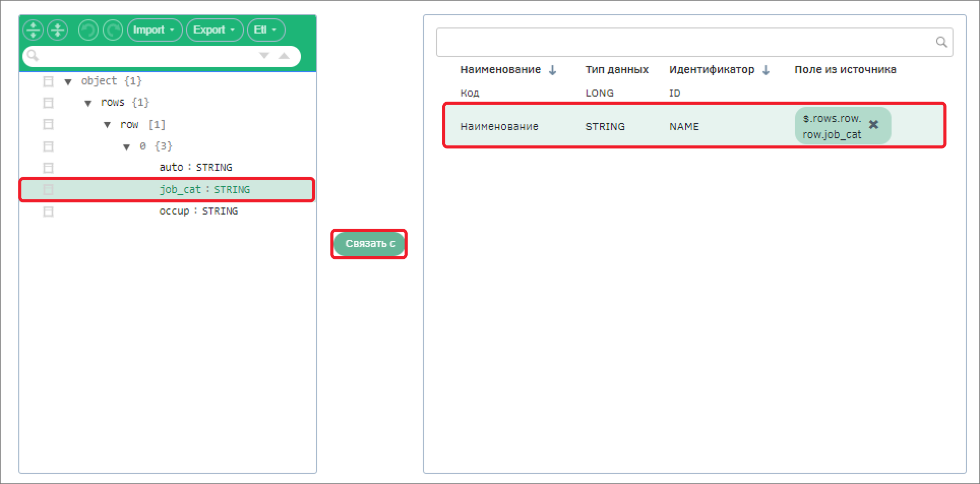Open the Etl dropdown menu
Image resolution: width=980 pixels, height=484 pixels.
[x=265, y=30]
